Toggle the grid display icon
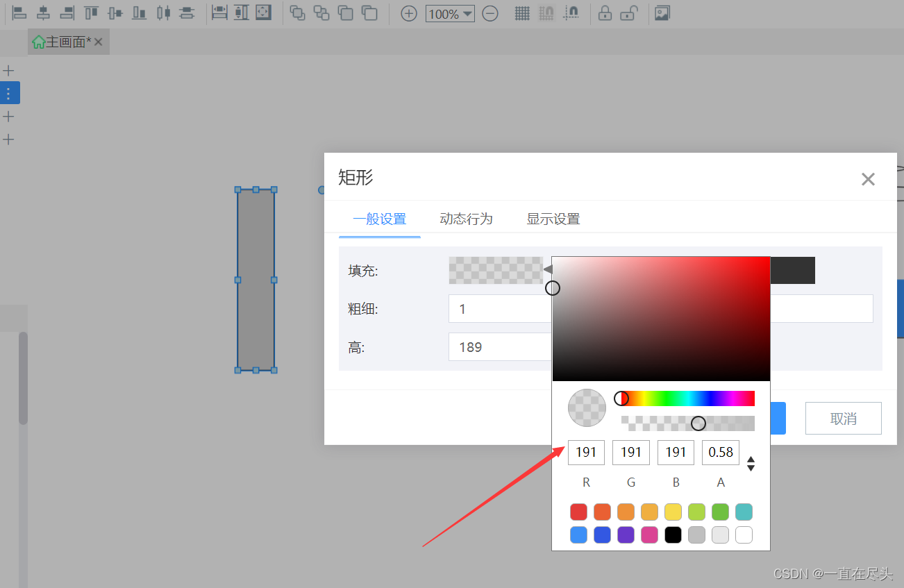Viewport: 904px width, 588px height. pyautogui.click(x=521, y=13)
